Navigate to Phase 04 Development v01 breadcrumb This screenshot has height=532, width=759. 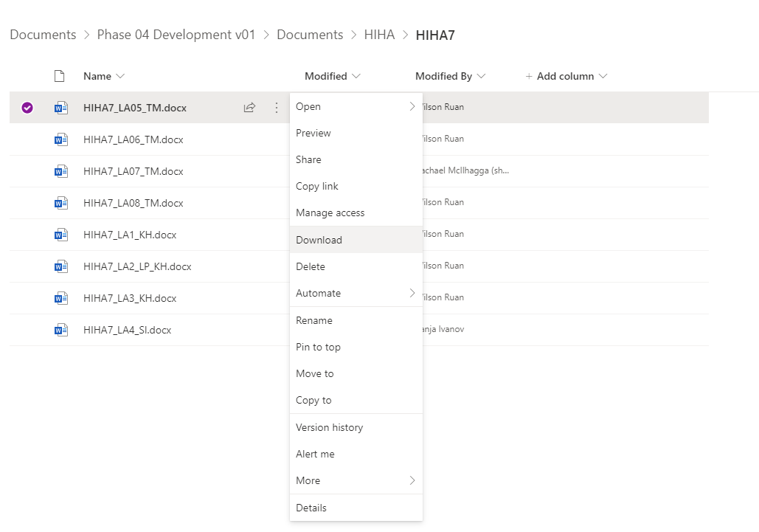(176, 35)
